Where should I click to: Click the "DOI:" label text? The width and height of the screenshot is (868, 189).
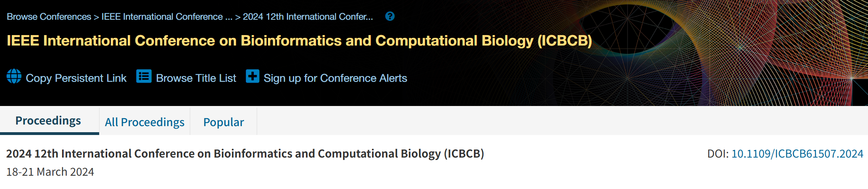718,154
